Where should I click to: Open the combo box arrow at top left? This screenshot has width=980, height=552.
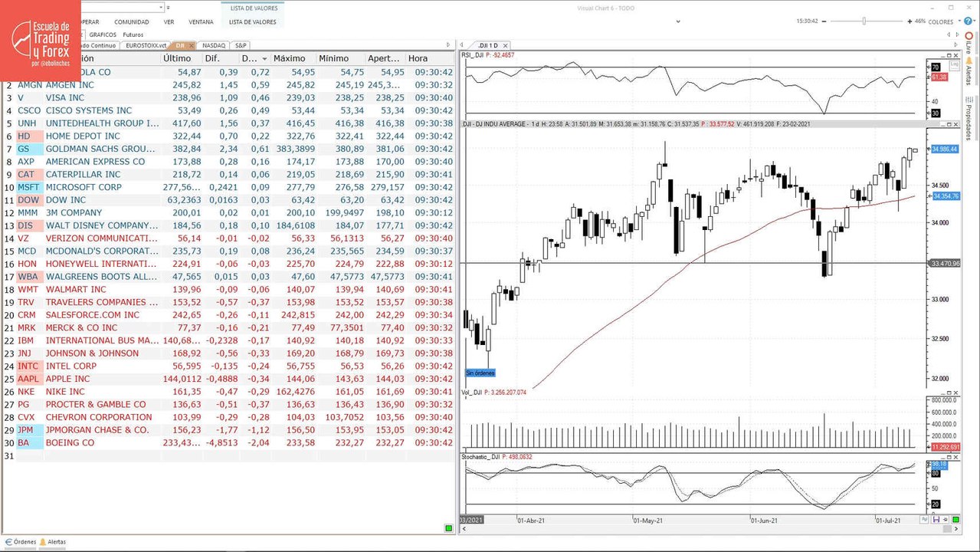[162, 7]
